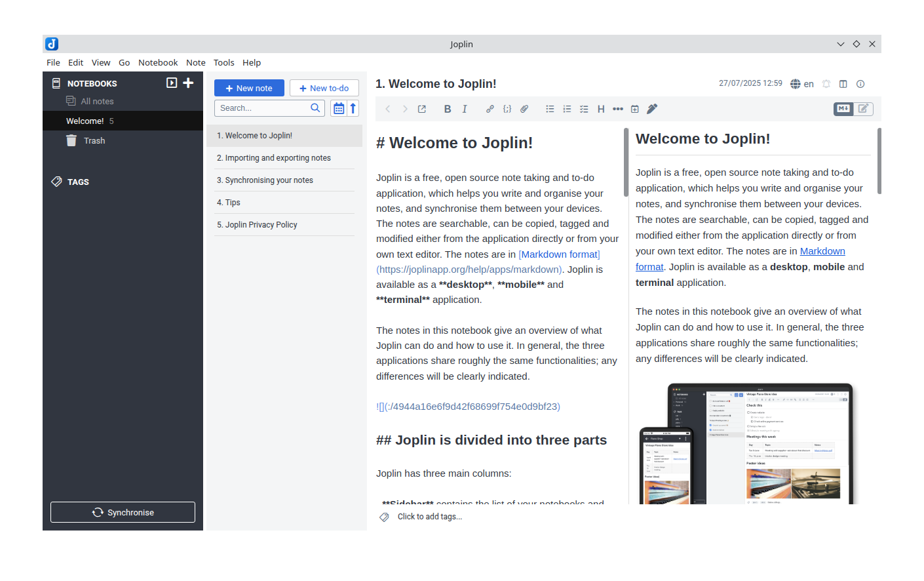Reverse the note sort order arrow
924x581 pixels.
pyautogui.click(x=353, y=108)
